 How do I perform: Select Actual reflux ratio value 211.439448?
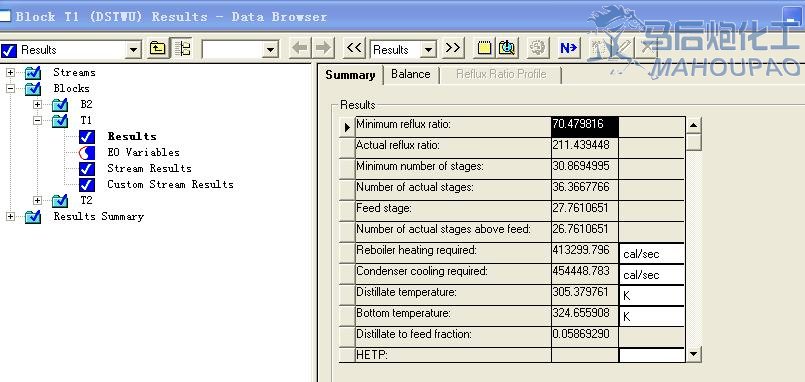tap(585, 148)
